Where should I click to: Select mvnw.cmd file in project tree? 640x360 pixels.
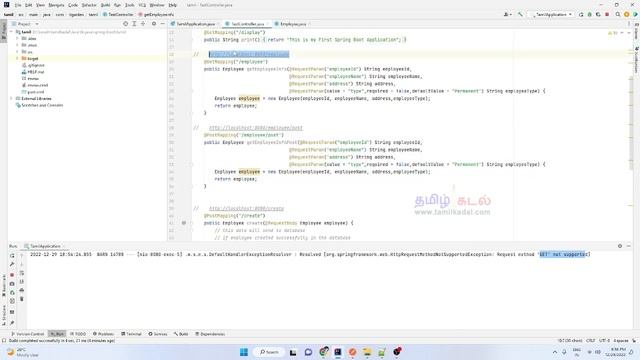pyautogui.click(x=35, y=85)
